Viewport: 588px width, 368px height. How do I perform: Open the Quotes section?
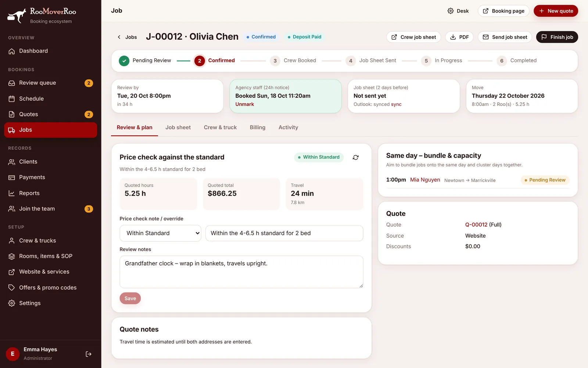coord(50,114)
